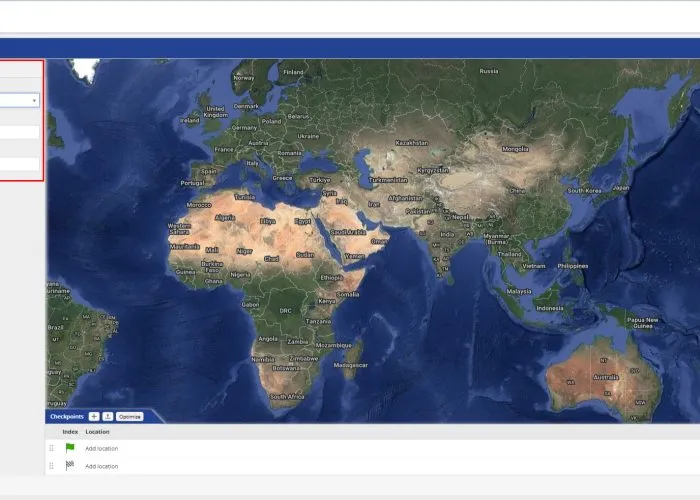Click Add location in the start row

point(101,449)
